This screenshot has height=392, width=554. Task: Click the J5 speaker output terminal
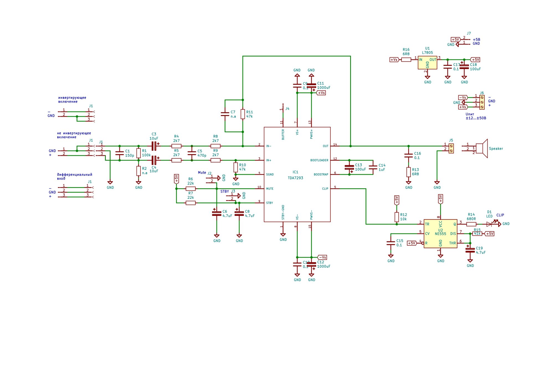[x=451, y=148]
